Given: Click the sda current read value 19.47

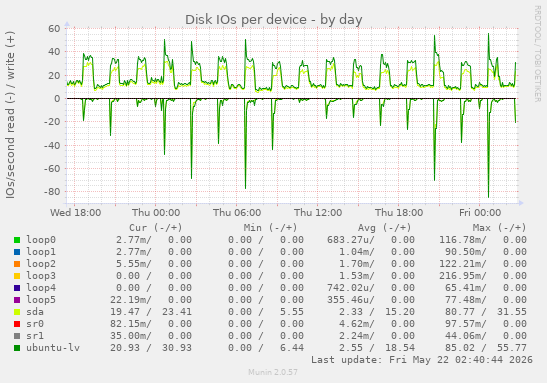Looking at the screenshot, I should (125, 312).
